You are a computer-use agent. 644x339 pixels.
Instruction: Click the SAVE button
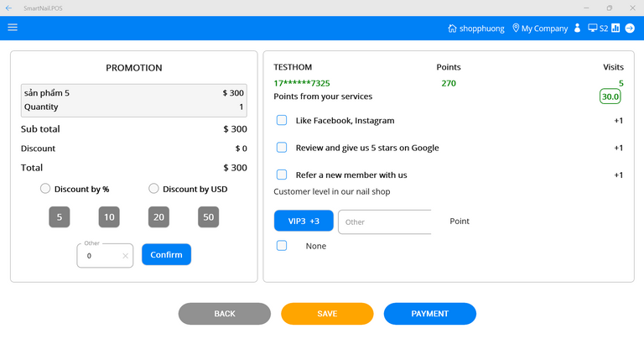[327, 314]
